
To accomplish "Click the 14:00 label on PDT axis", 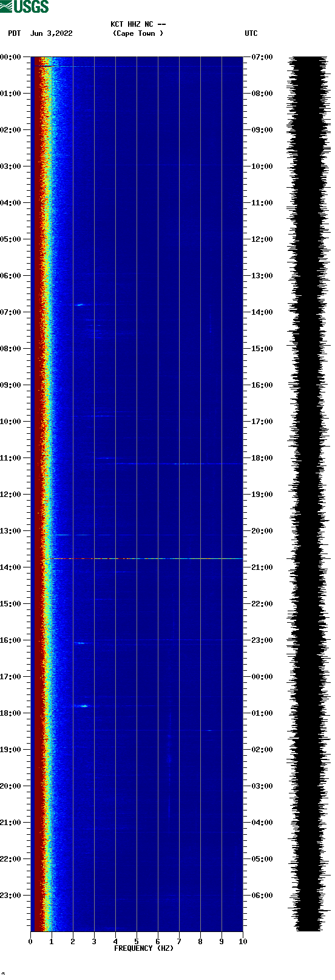I will (11, 567).
